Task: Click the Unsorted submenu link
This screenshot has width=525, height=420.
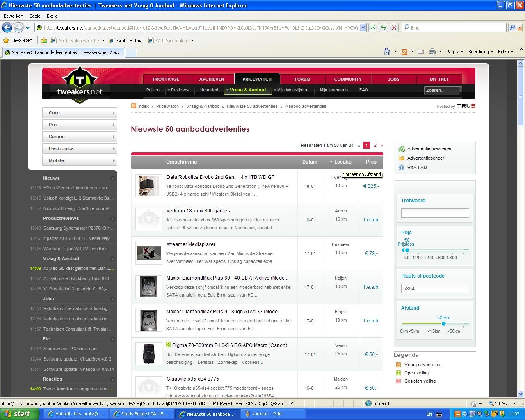Action: tap(209, 90)
